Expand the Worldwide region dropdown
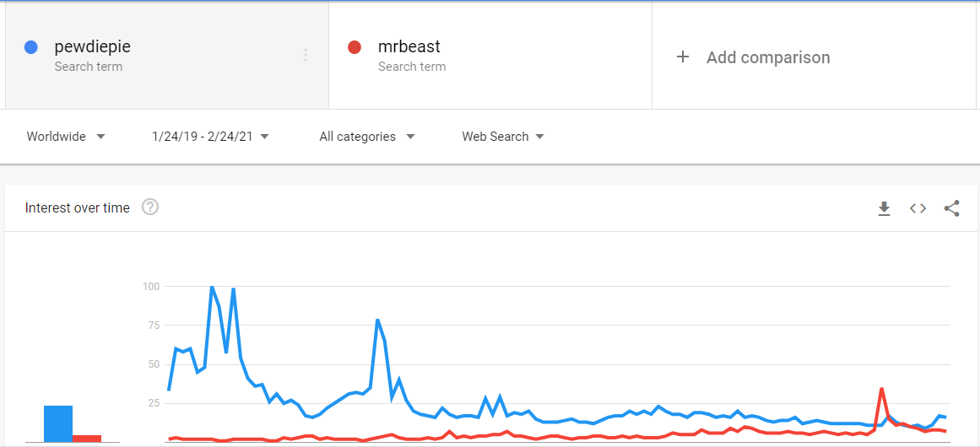The width and height of the screenshot is (980, 447). click(66, 137)
